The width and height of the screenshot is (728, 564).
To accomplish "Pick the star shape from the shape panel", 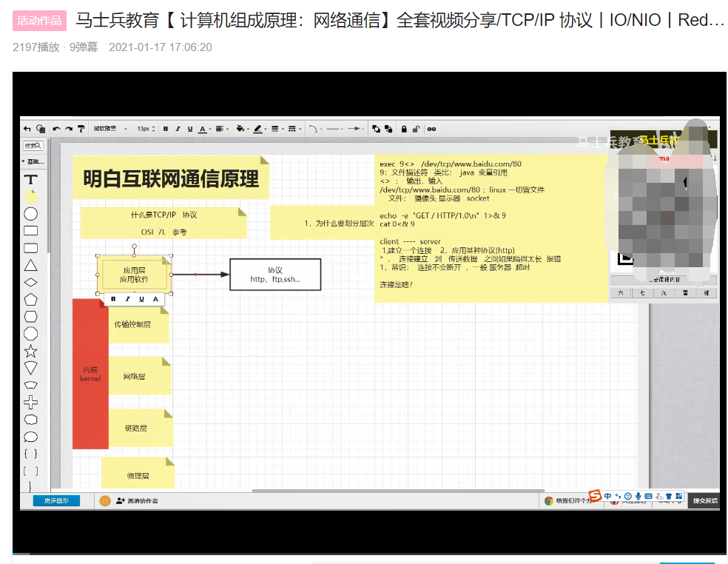I will [30, 351].
